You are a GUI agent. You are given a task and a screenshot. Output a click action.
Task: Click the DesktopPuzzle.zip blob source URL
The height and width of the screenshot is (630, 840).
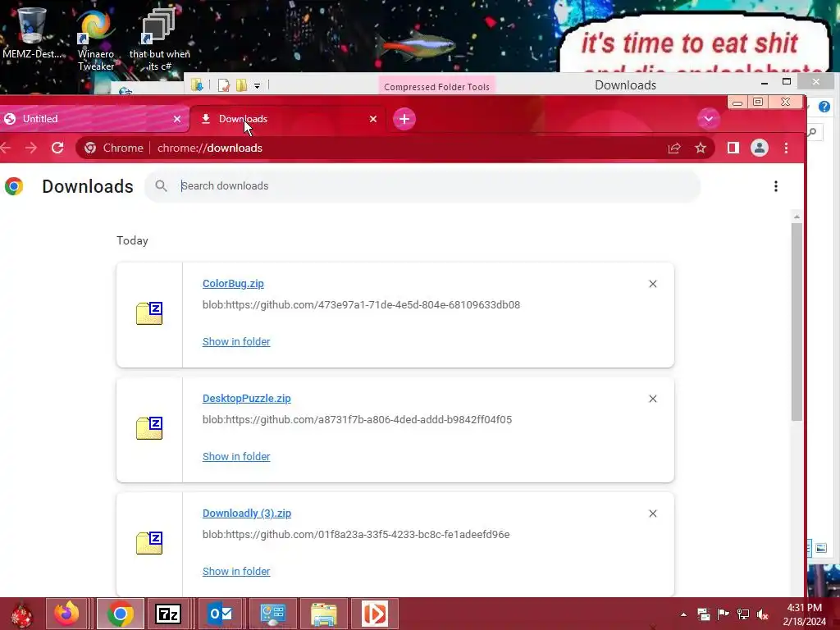pyautogui.click(x=357, y=419)
